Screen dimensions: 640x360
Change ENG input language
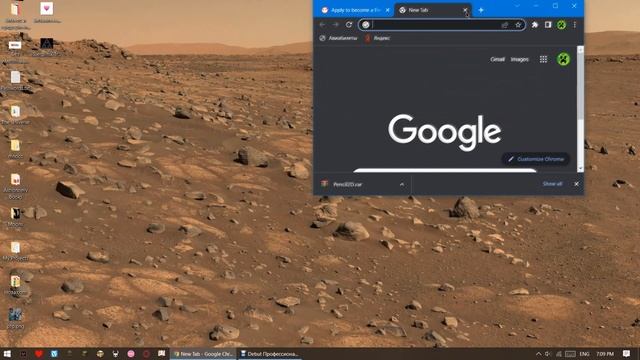tap(584, 354)
